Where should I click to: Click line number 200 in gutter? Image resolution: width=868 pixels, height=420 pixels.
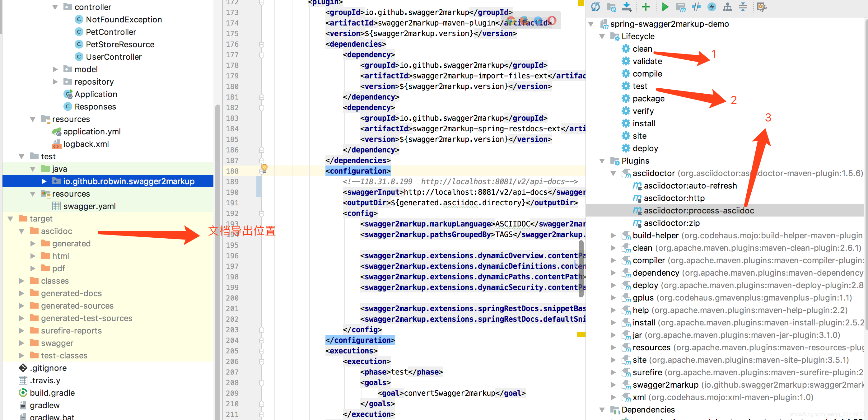pos(232,298)
